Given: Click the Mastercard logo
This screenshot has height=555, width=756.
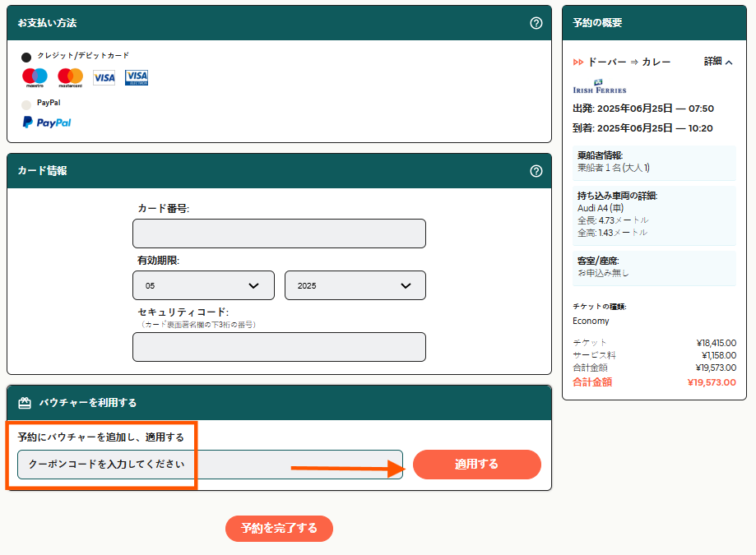Looking at the screenshot, I should point(71,78).
